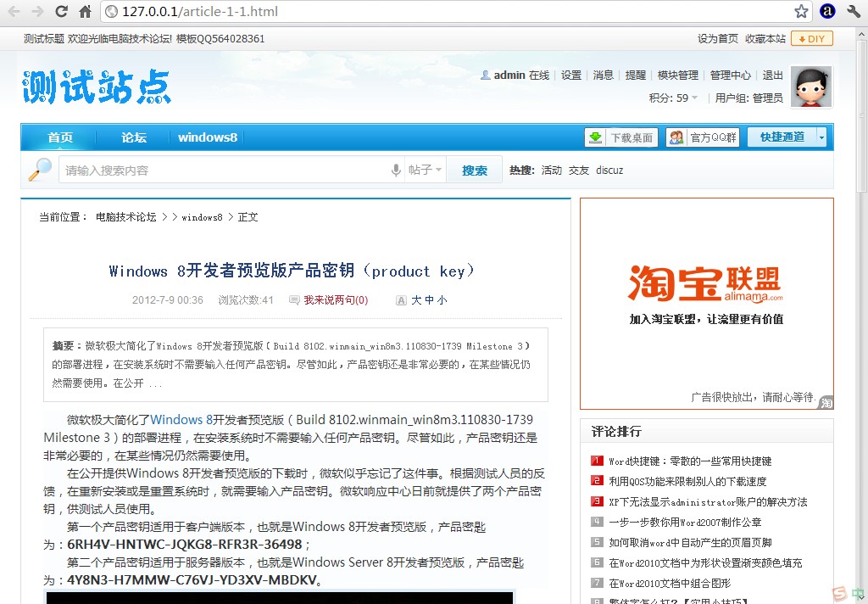Click the QQ group people icon beside 官方QQ群
The width and height of the screenshot is (868, 604).
674,137
